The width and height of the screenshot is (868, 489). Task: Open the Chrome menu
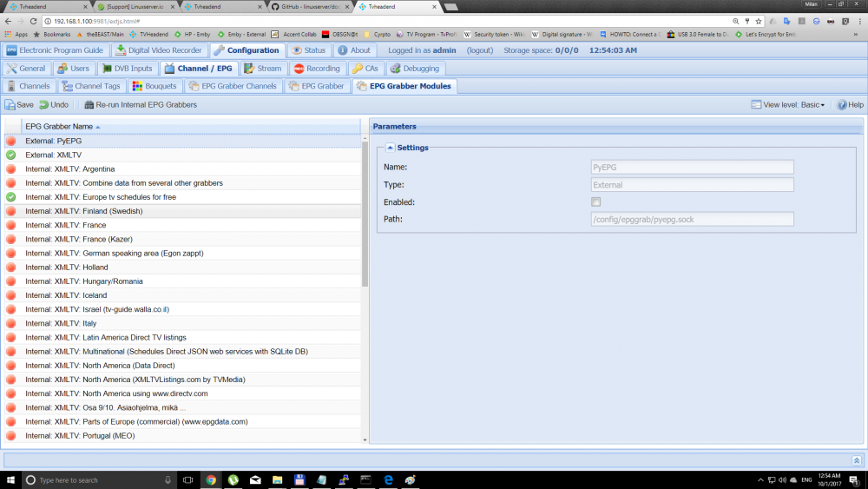tap(859, 21)
